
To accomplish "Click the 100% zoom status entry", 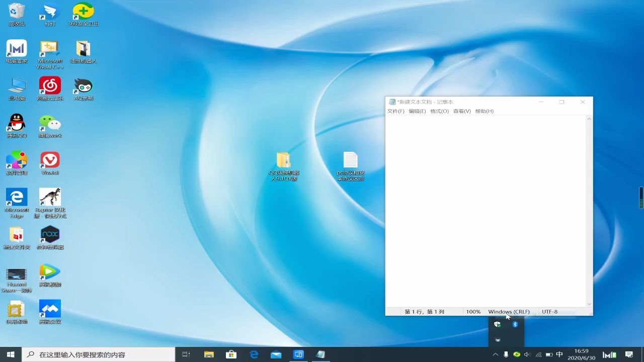I will tap(473, 312).
